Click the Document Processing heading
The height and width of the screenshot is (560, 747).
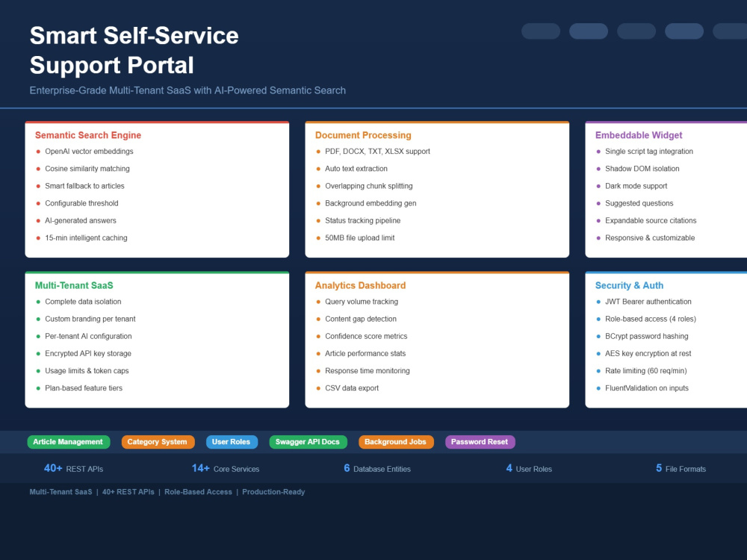tap(363, 135)
